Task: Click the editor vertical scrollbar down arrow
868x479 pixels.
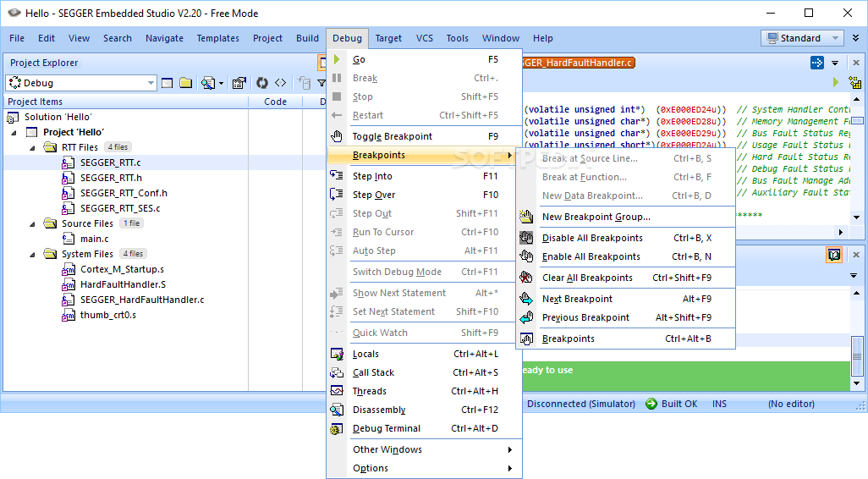Action: click(x=856, y=217)
